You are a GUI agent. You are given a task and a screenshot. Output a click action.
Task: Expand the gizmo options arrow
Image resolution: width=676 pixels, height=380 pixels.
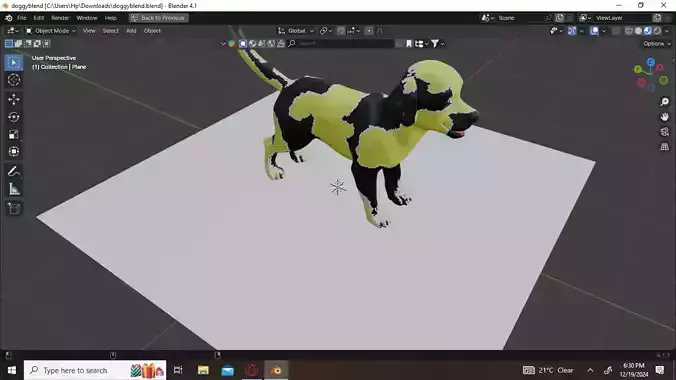(582, 31)
